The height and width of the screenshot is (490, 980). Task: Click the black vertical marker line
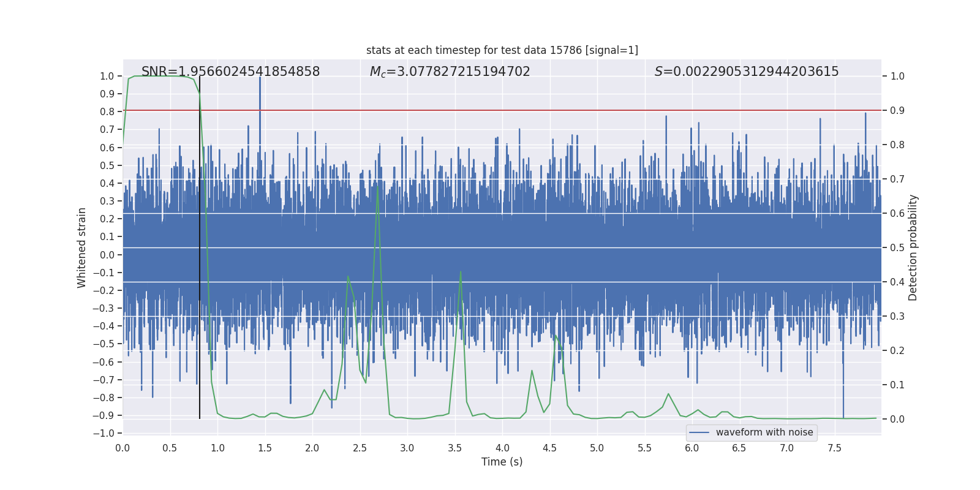pos(200,245)
